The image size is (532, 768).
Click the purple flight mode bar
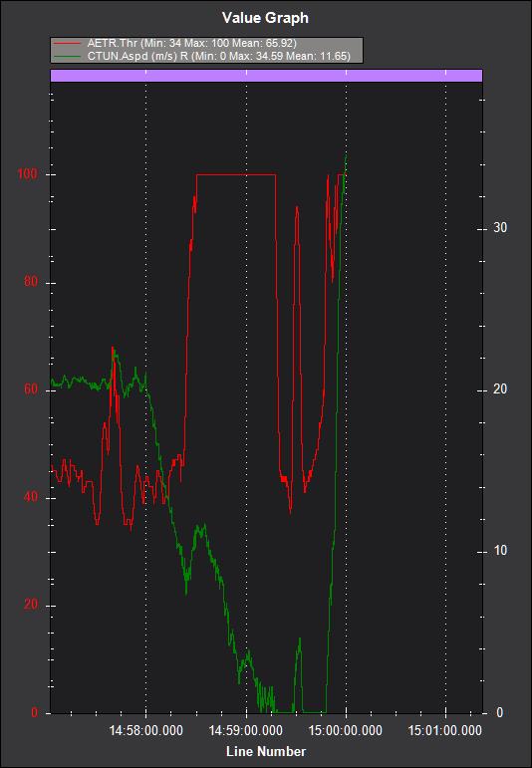pos(266,76)
